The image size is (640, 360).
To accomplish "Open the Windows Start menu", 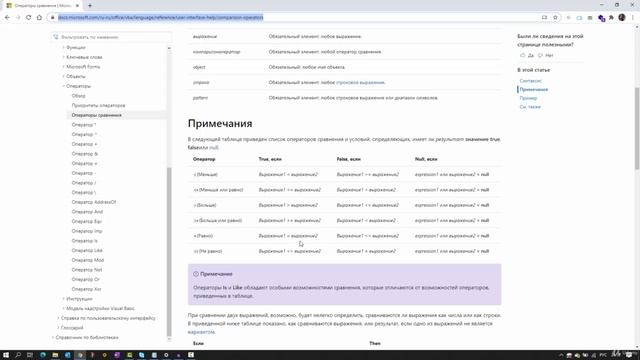I will pos(6,355).
